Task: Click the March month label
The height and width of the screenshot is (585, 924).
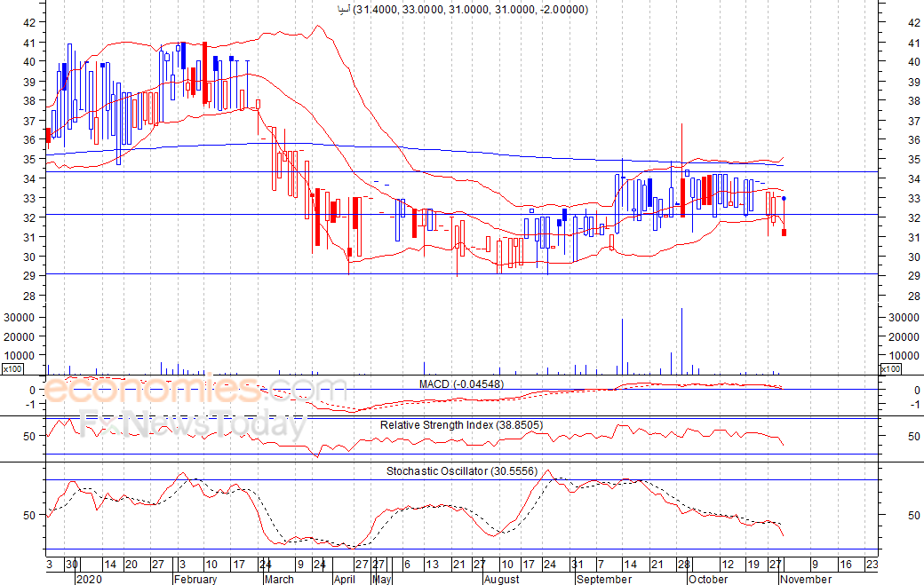Action: click(279, 579)
